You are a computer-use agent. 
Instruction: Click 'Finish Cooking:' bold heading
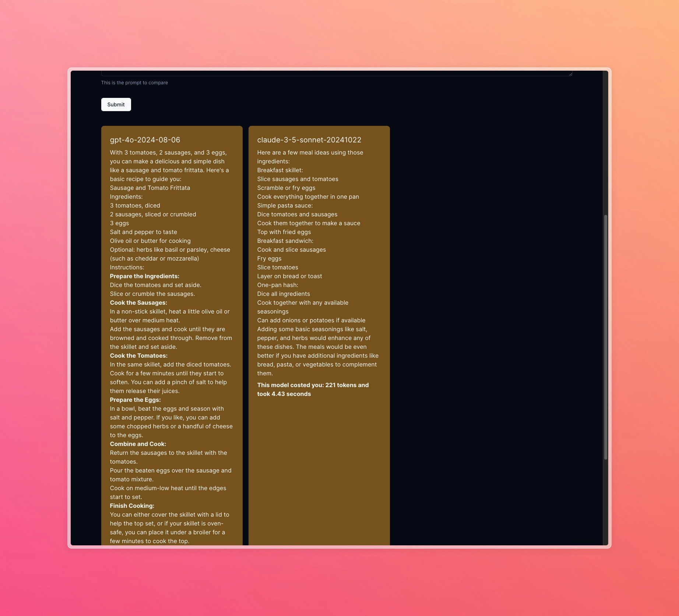click(132, 506)
